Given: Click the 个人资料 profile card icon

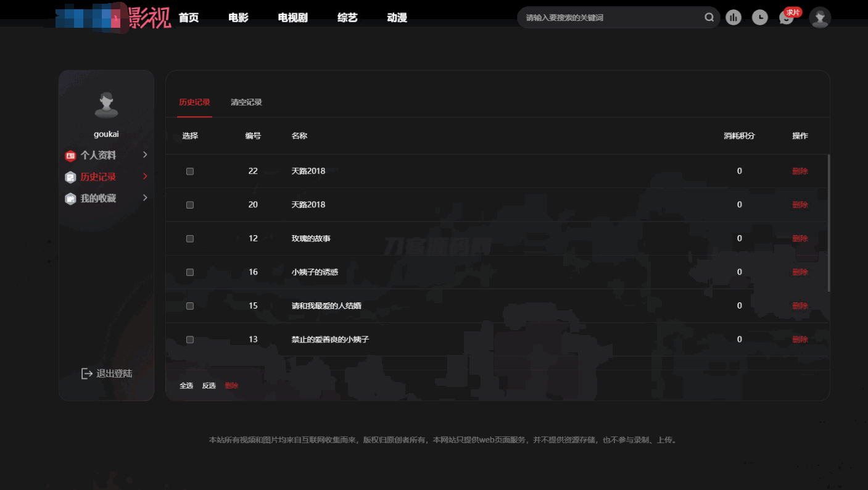Looking at the screenshot, I should (x=70, y=156).
